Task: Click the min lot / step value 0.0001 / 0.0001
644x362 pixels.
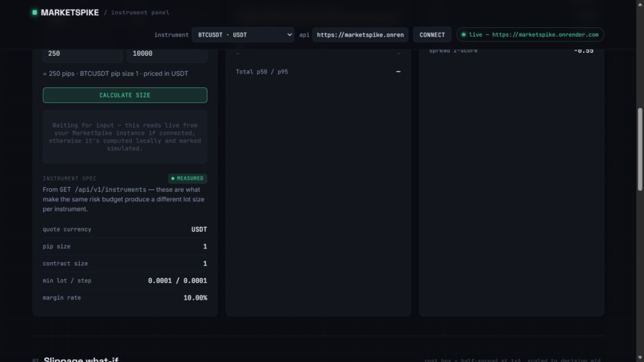Action: (177, 280)
